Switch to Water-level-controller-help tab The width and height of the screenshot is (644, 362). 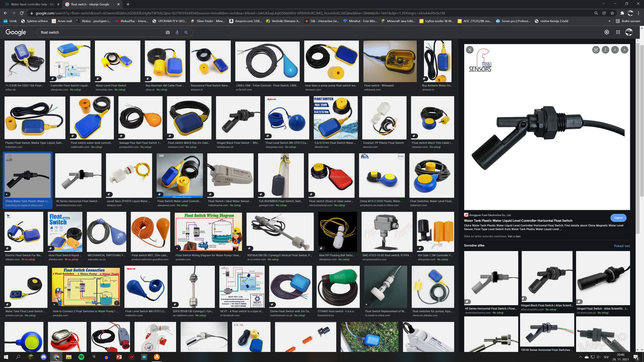[30, 4]
